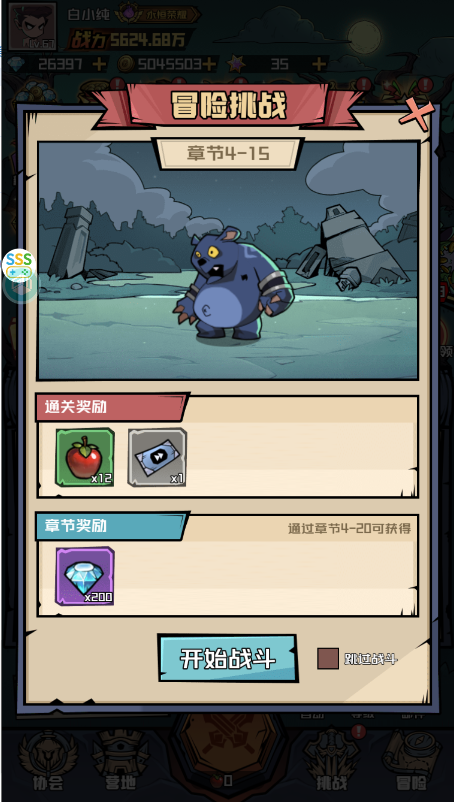
Task: Switch to the 挑战 tab
Action: click(x=331, y=762)
